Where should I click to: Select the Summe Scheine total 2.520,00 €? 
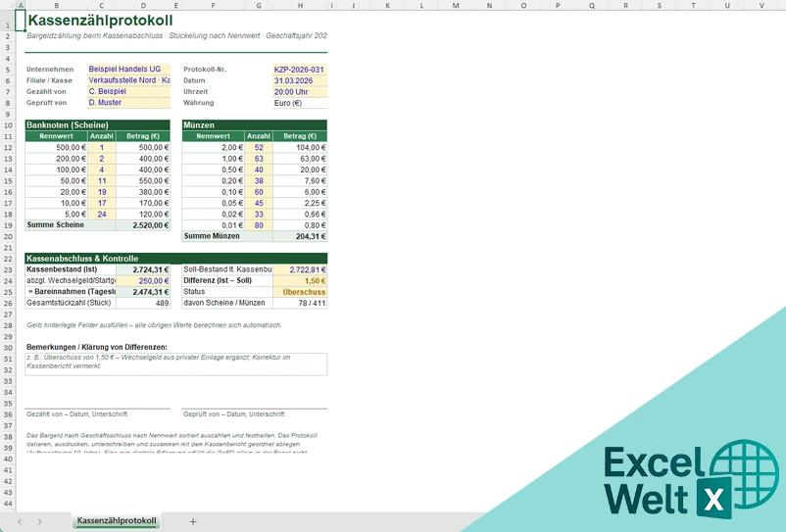143,225
